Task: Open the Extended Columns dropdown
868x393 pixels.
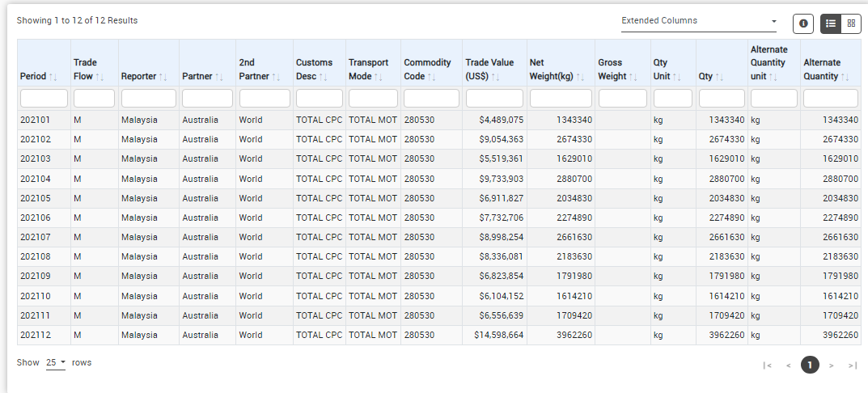Action: [x=698, y=21]
